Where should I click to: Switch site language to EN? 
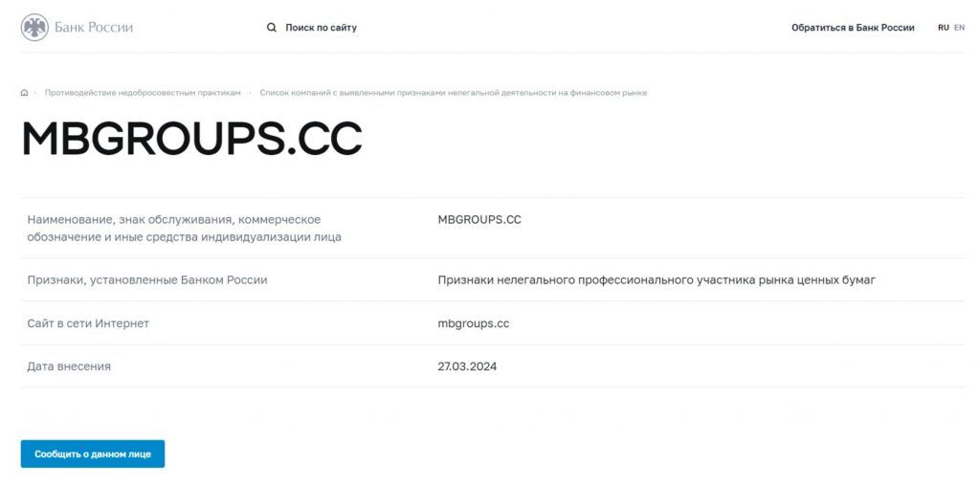959,28
